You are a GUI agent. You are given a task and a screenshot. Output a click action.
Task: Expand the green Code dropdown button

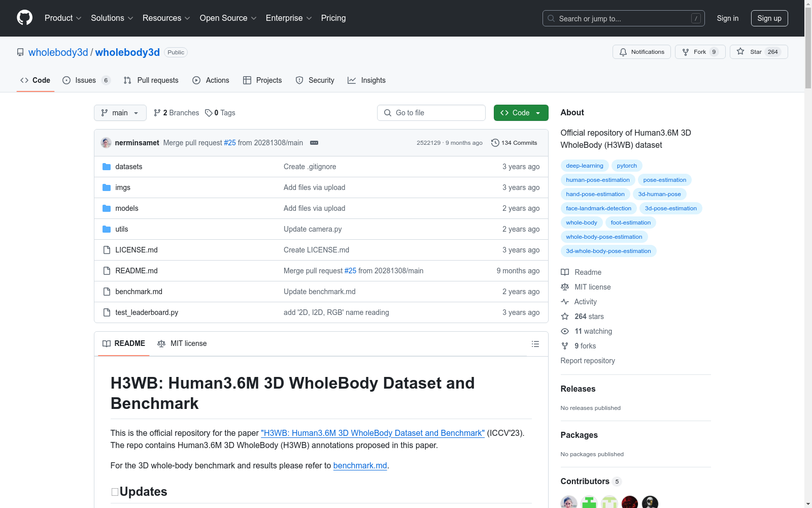point(521,113)
